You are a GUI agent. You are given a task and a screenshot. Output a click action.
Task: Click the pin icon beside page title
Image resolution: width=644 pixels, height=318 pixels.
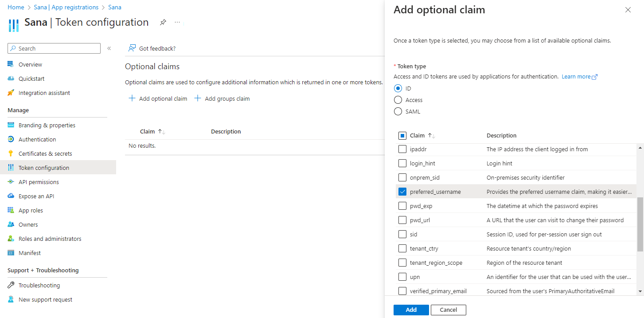163,23
